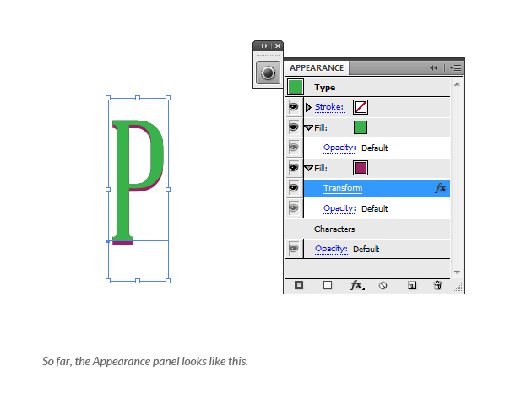Click the bottom-center selection handle

pyautogui.click(x=138, y=281)
